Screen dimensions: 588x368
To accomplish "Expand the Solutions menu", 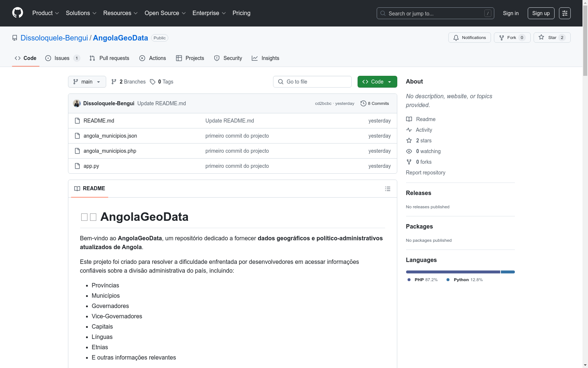I will 81,13.
